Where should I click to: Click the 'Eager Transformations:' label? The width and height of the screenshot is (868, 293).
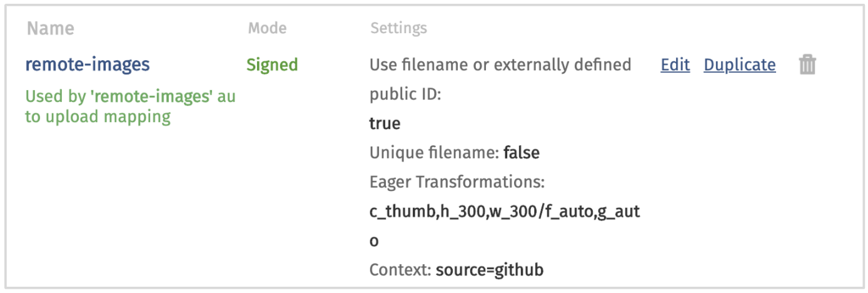[457, 182]
